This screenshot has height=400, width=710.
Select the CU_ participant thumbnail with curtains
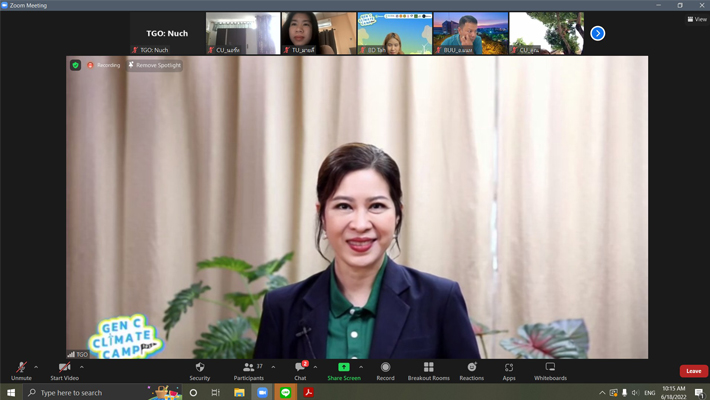click(x=243, y=33)
